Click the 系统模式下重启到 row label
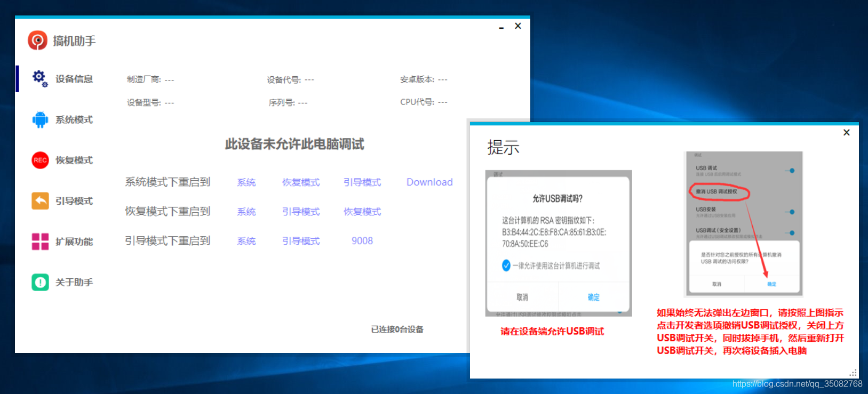This screenshot has height=394, width=868. 168,182
